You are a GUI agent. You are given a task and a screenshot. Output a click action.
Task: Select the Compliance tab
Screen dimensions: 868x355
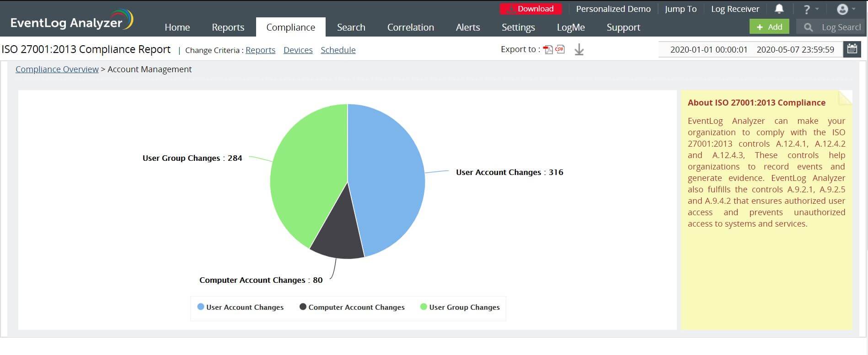(291, 27)
